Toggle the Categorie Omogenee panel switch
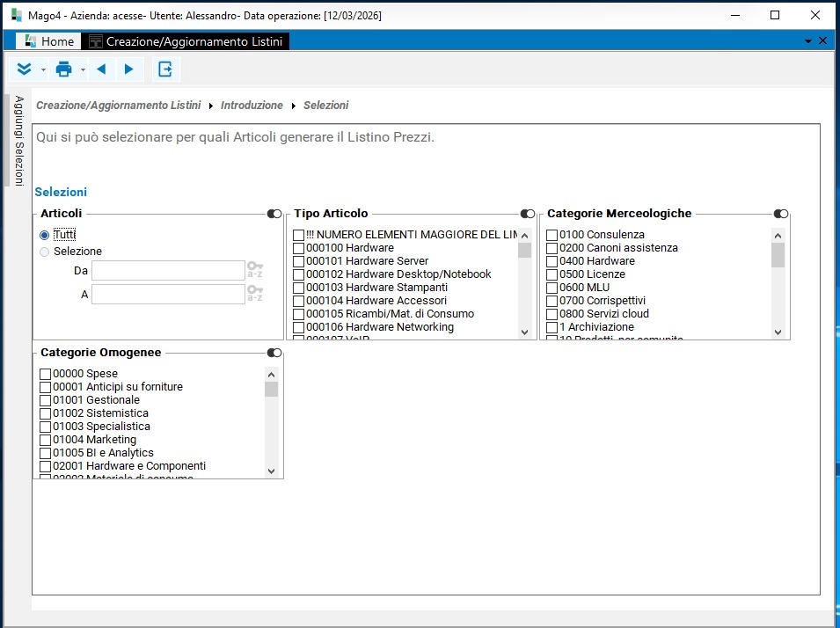The width and height of the screenshot is (840, 628). click(274, 353)
